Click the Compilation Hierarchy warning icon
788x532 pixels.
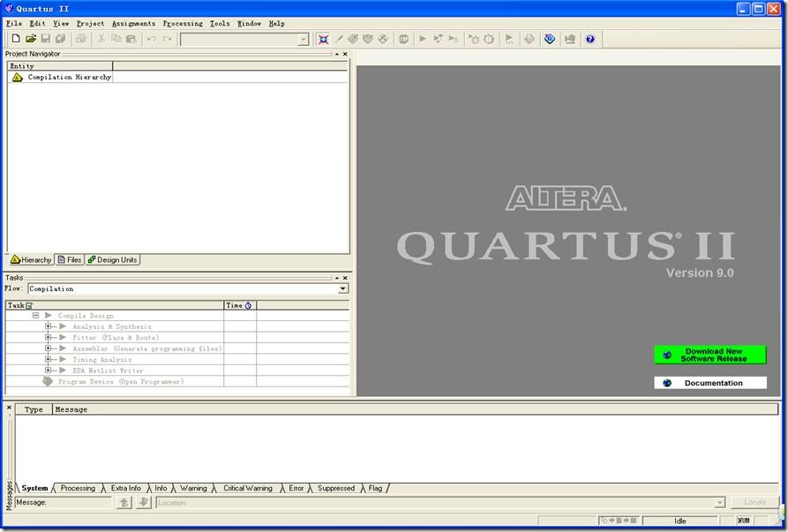(x=17, y=78)
